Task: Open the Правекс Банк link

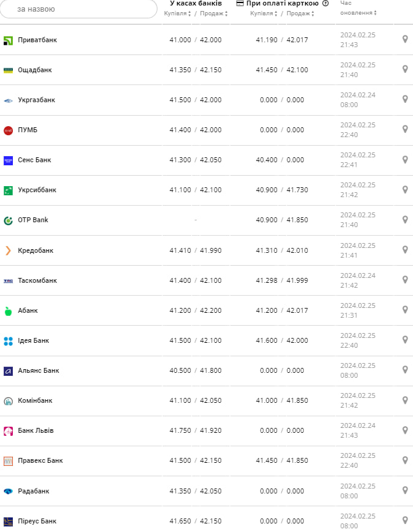Action: tap(40, 460)
